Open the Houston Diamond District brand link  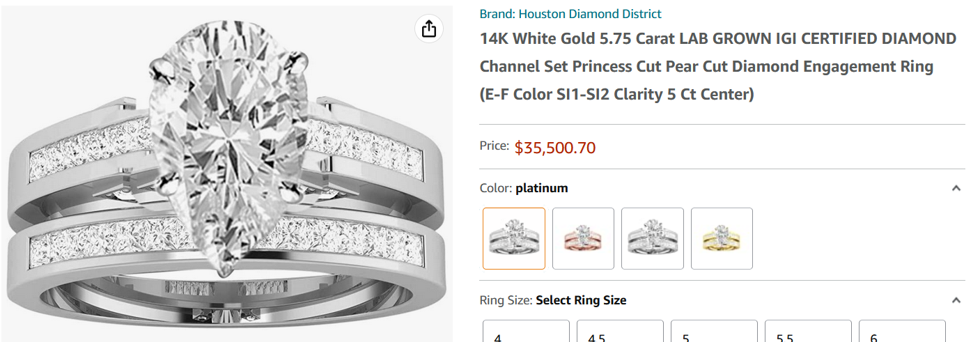tap(570, 14)
